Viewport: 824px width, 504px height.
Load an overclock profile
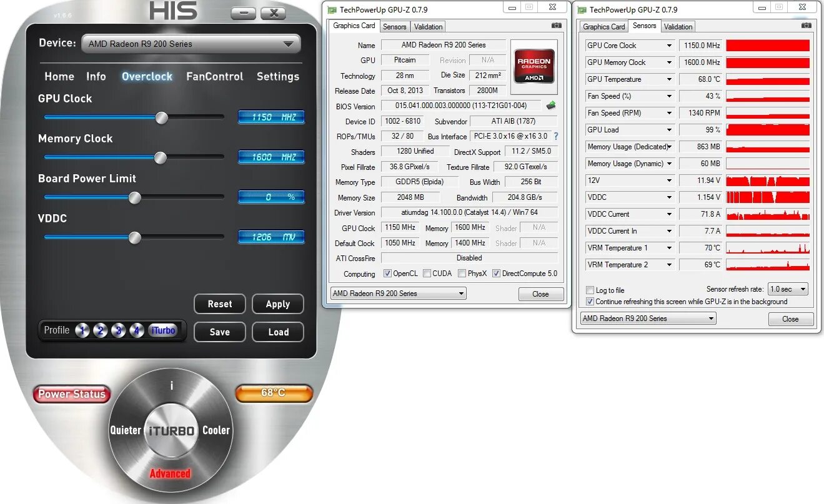(x=278, y=332)
